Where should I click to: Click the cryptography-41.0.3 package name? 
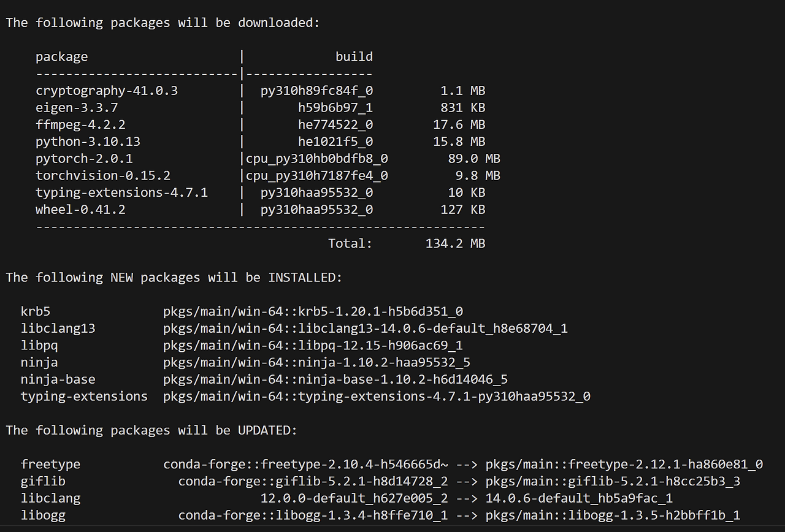point(107,91)
